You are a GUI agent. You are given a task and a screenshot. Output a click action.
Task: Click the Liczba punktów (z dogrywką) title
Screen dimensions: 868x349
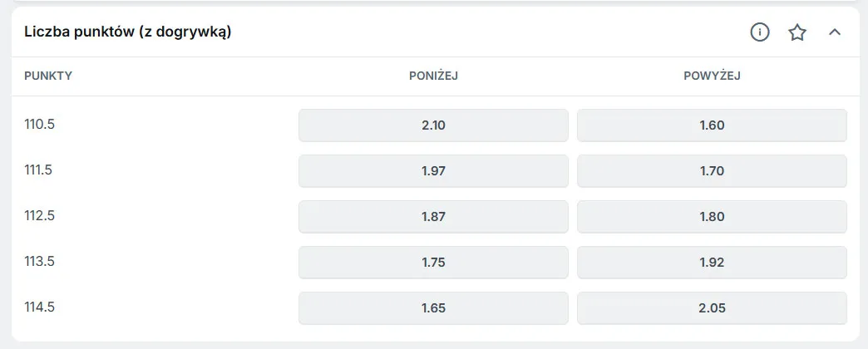pos(127,32)
